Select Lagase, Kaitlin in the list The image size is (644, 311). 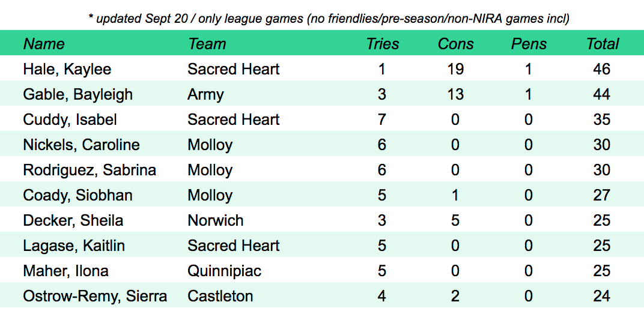point(75,246)
